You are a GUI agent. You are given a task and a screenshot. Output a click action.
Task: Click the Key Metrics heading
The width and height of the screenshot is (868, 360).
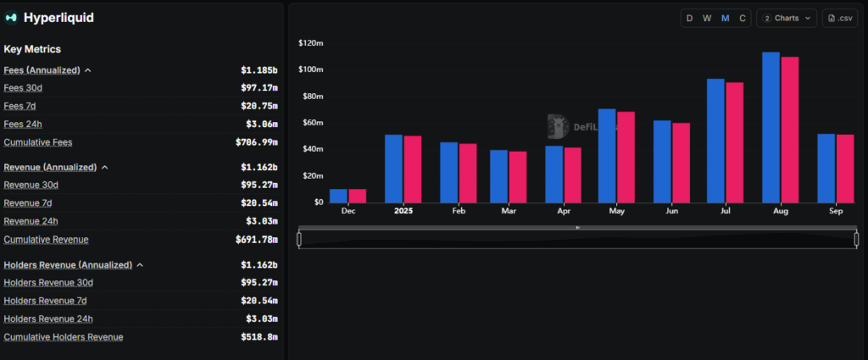(x=32, y=49)
